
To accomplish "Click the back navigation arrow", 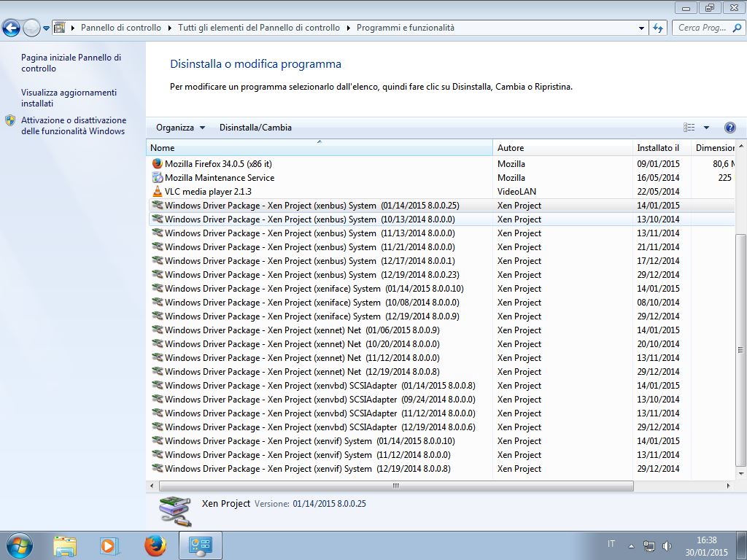I will pyautogui.click(x=12, y=28).
